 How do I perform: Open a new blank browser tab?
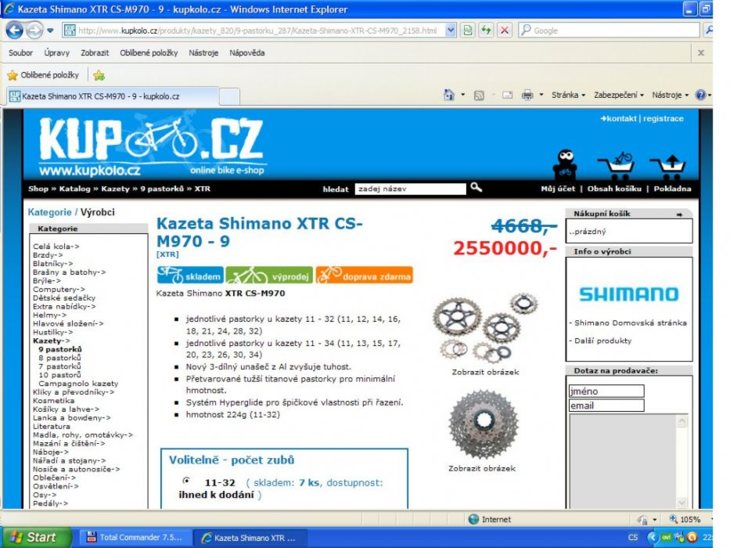(x=230, y=96)
